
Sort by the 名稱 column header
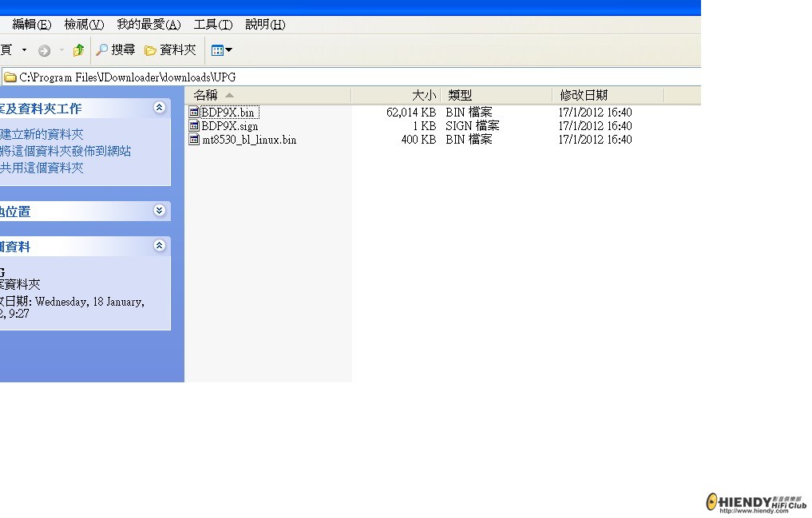[267, 95]
